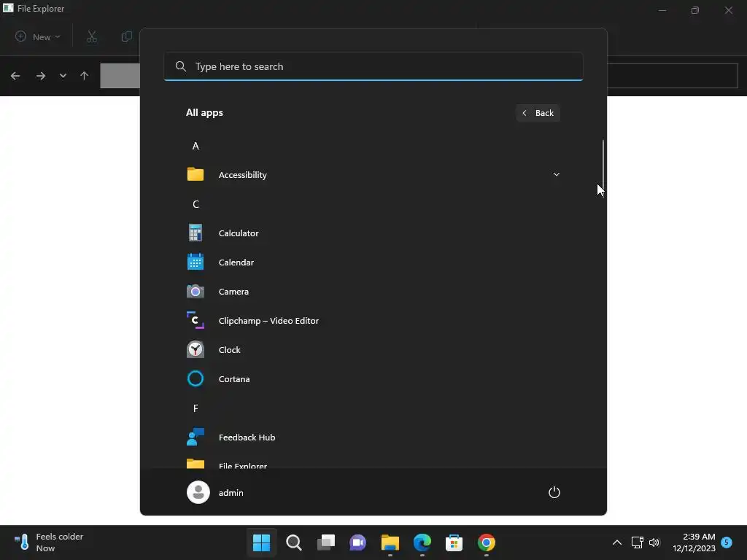Viewport: 747px width, 560px height.
Task: Expand the Accessibility folder chevron
Action: (557, 174)
